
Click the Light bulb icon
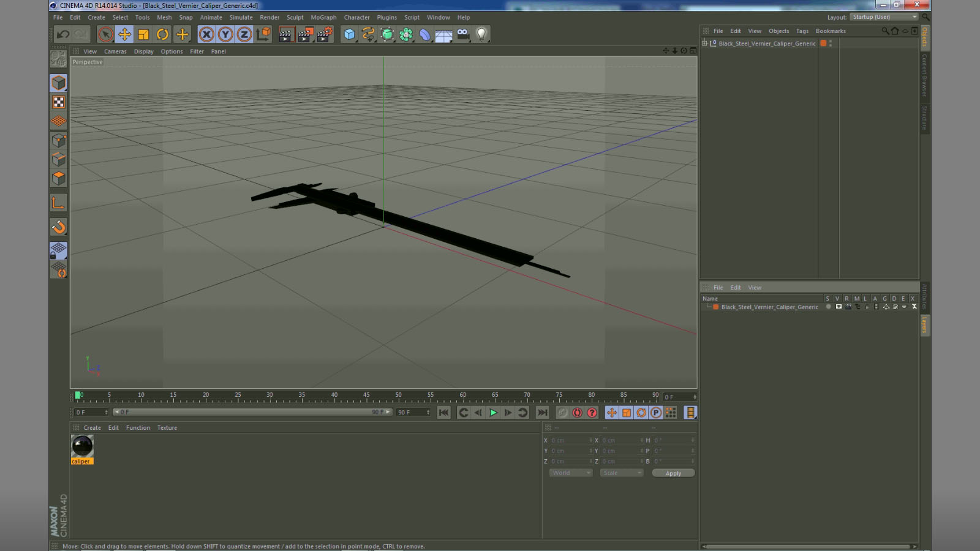click(481, 34)
